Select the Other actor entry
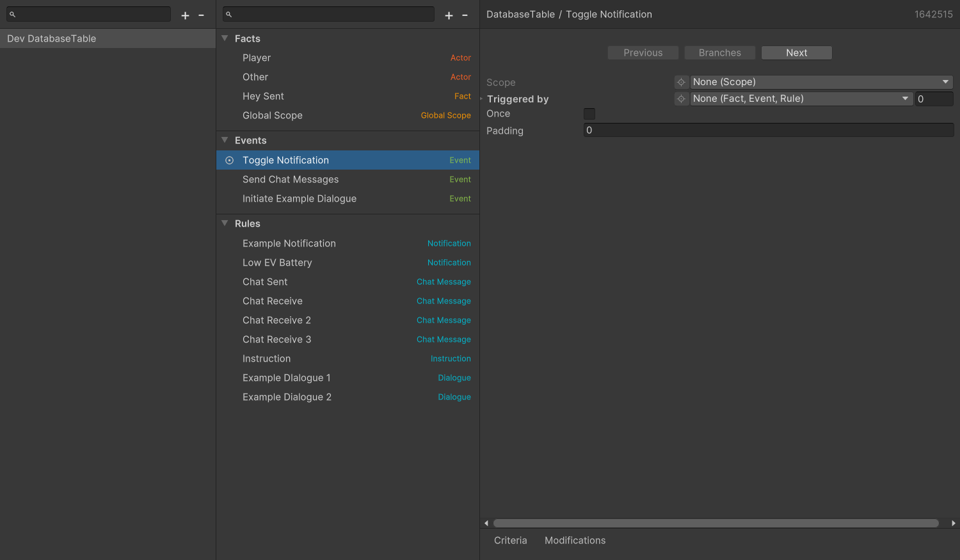The width and height of the screenshot is (960, 560). pyautogui.click(x=348, y=77)
